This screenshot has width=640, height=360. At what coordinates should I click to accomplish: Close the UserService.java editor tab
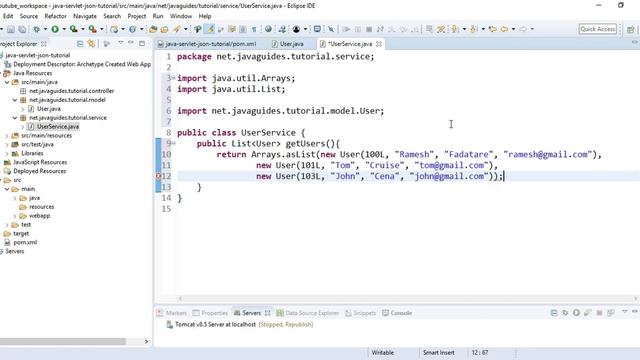coord(379,44)
